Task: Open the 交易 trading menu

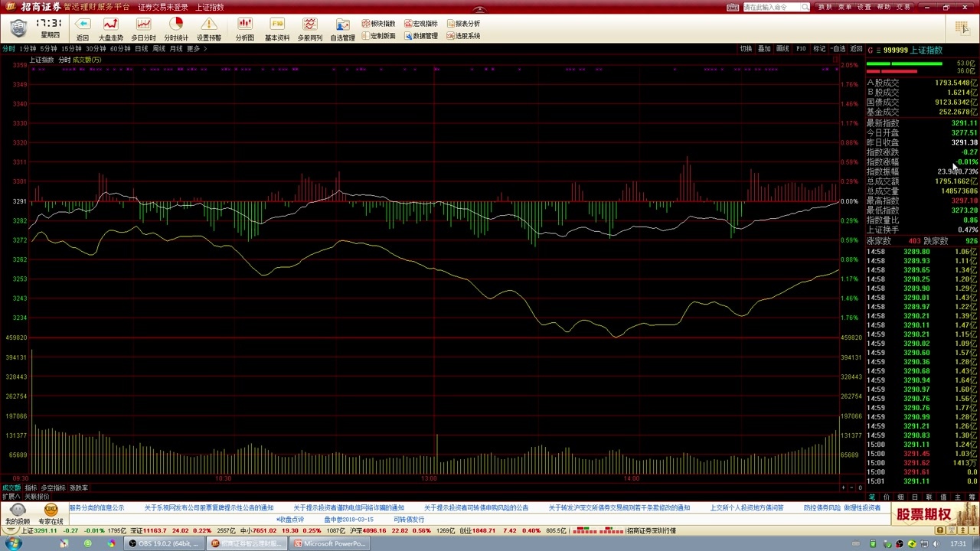Action: [x=904, y=7]
